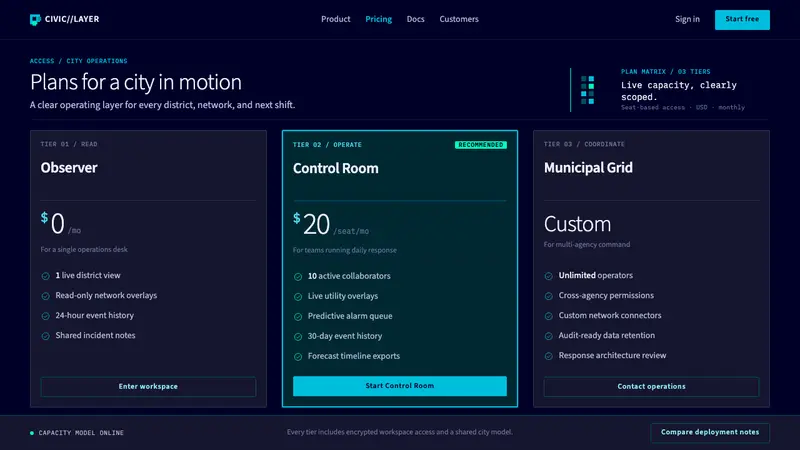Click 'For a single operations desk' text
The height and width of the screenshot is (450, 800).
84,249
